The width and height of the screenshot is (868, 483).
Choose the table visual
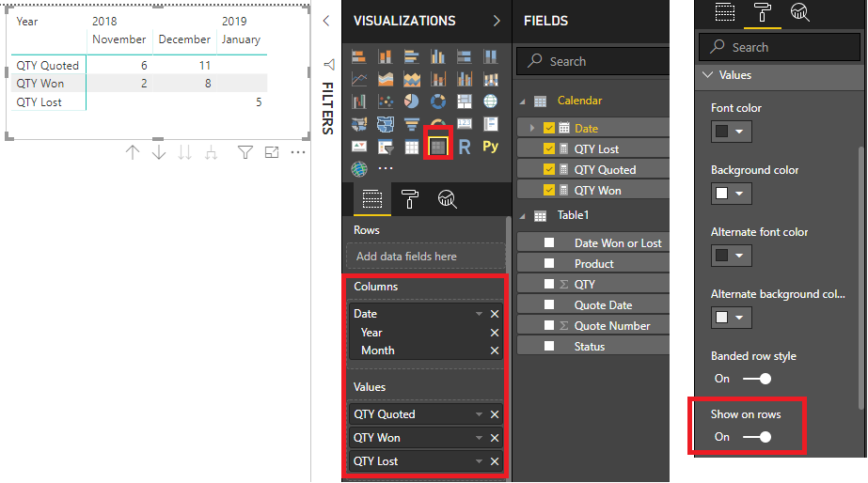[411, 147]
